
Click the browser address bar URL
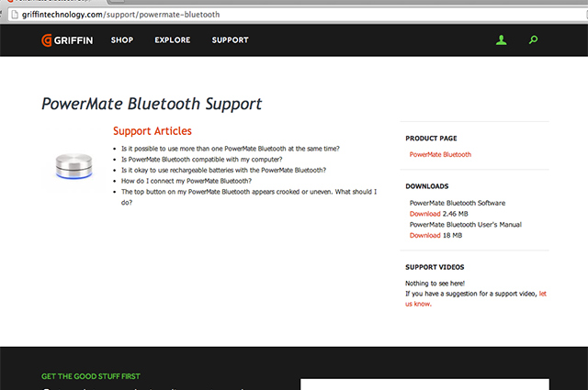(x=120, y=15)
